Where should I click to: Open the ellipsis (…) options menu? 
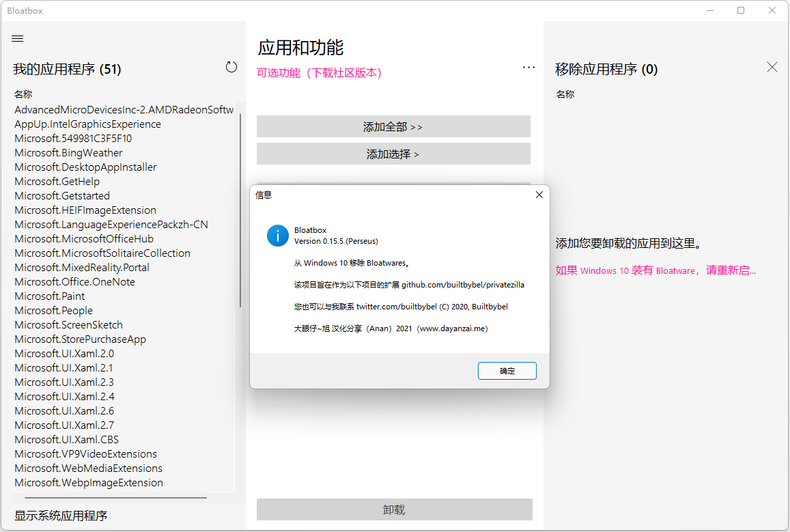coord(528,66)
